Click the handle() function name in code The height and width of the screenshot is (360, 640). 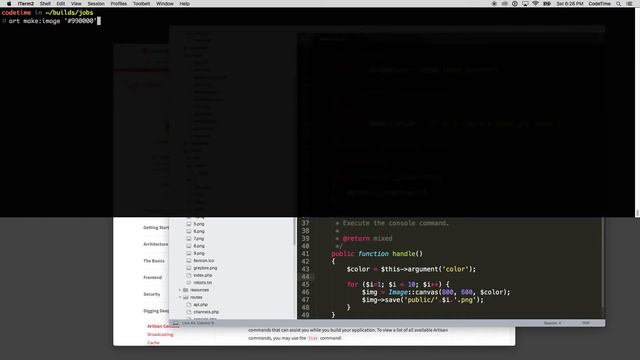click(x=407, y=254)
